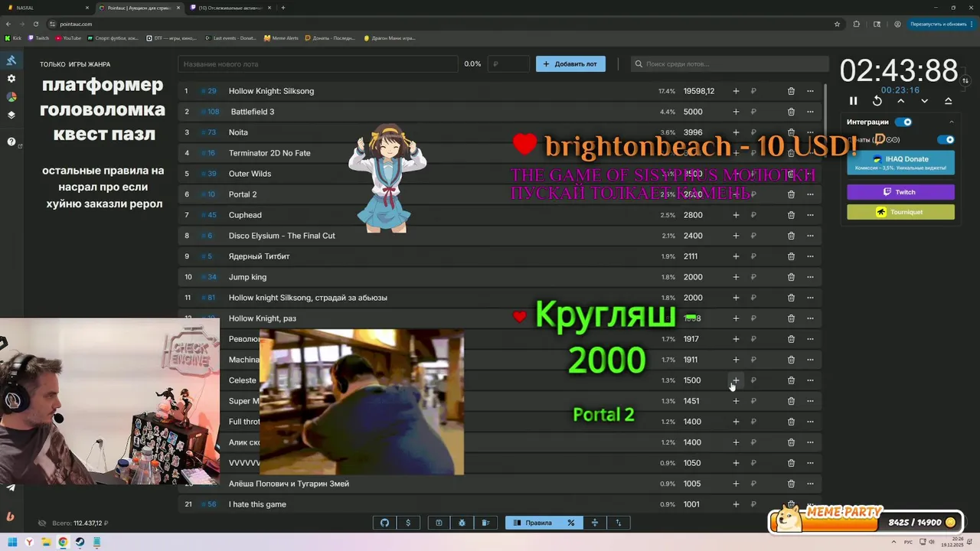Open the layers icon in left sidebar
The height and width of the screenshot is (551, 980).
click(11, 116)
